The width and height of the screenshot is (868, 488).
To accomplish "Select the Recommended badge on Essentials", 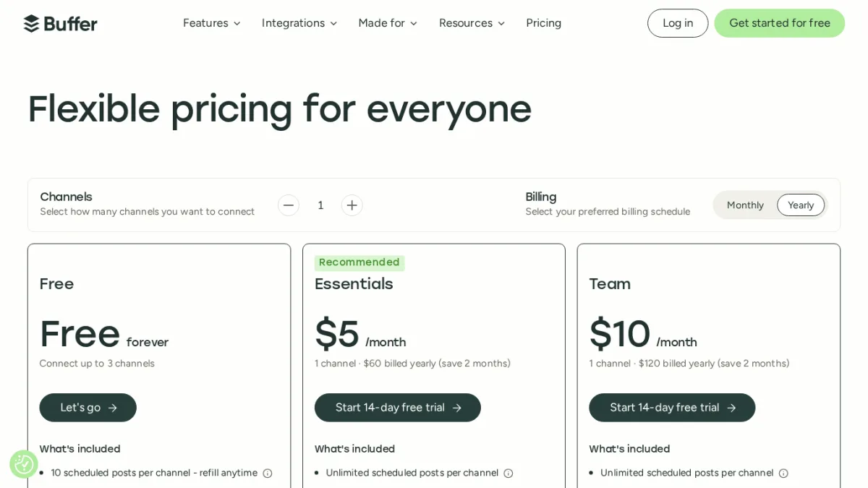I will pos(359,262).
